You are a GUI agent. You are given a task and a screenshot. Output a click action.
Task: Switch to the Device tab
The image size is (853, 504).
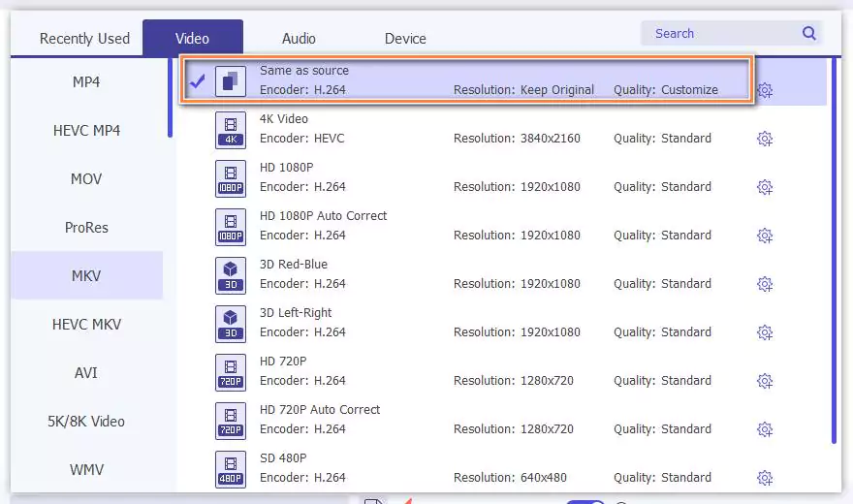coord(405,39)
